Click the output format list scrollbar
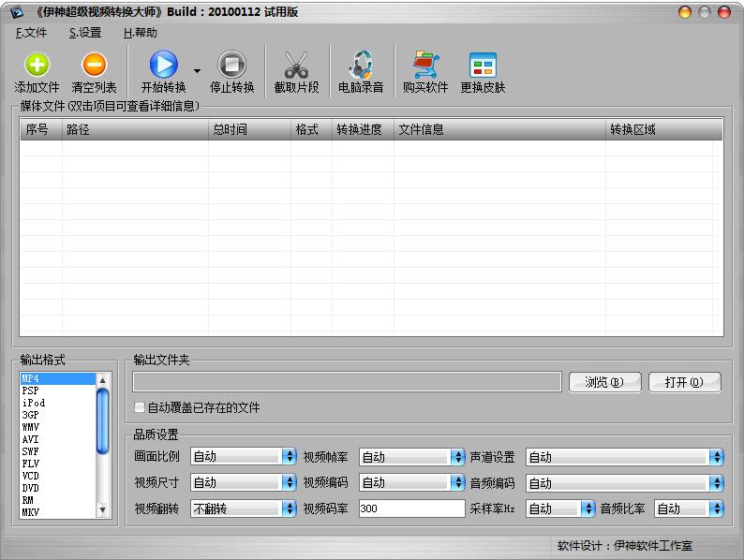The width and height of the screenshot is (744, 560). (103, 445)
